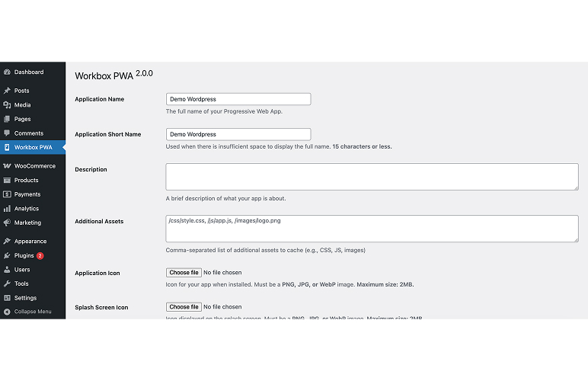Click the 'Comma-separated list of additional assets' hint
Image resolution: width=588 pixels, height=381 pixels.
266,250
